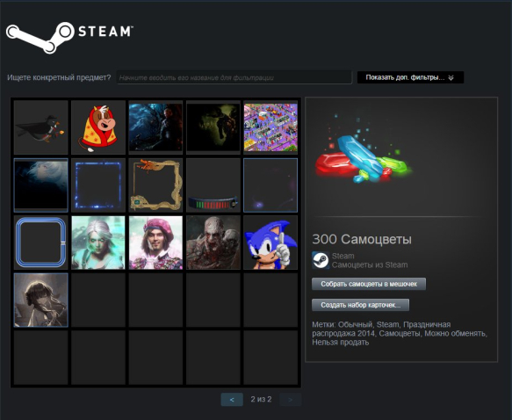The width and height of the screenshot is (512, 420).
Task: Select the red-green meter bar item
Action: [213, 185]
